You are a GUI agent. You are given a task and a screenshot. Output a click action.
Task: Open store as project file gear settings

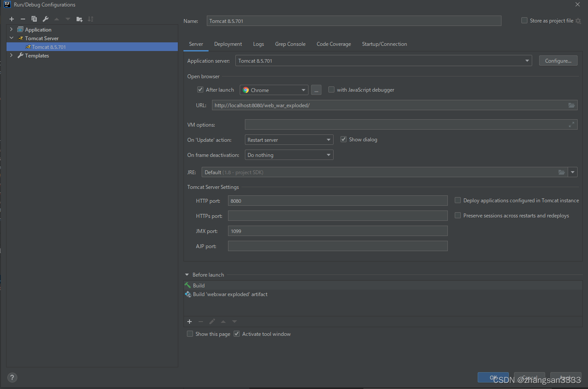click(578, 21)
